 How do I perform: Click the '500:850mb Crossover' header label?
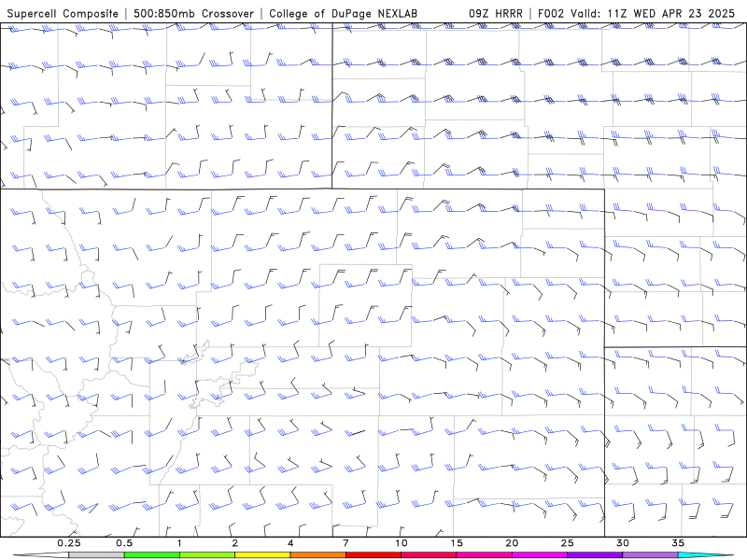194,14
